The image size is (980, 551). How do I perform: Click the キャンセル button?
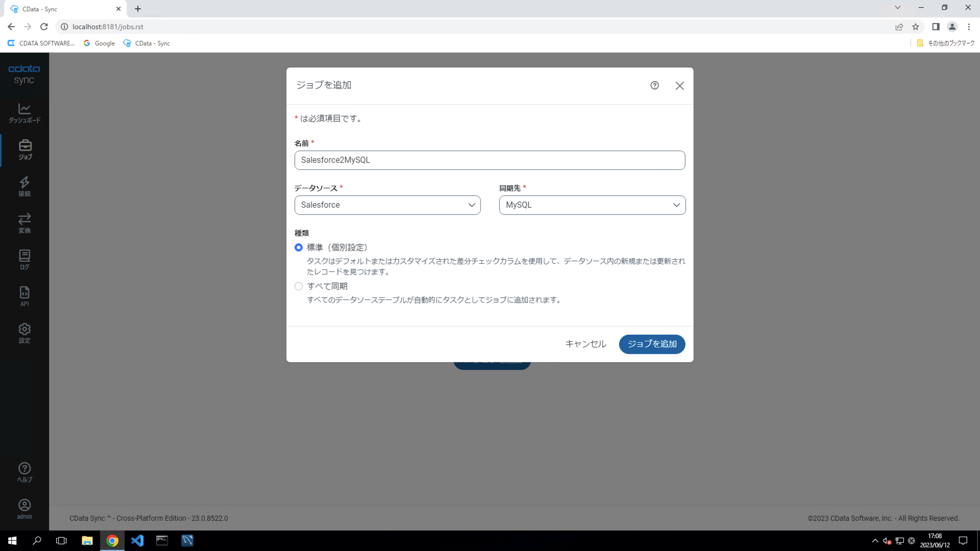(585, 344)
